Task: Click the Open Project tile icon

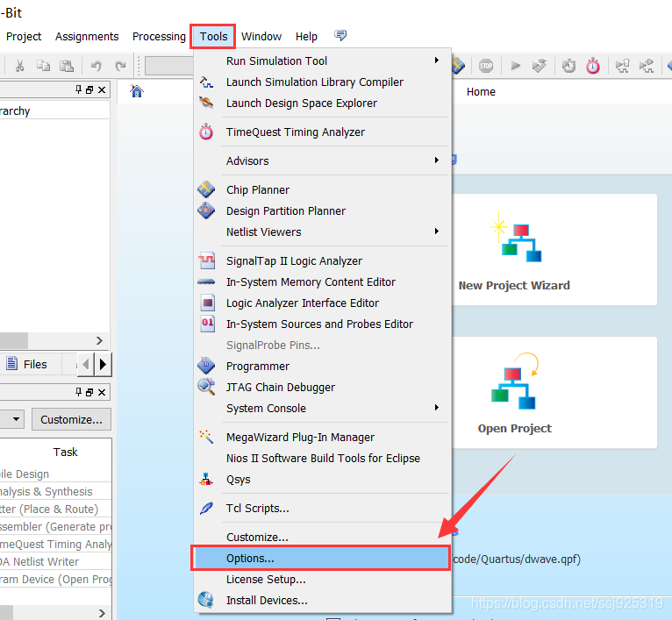Action: coord(514,381)
